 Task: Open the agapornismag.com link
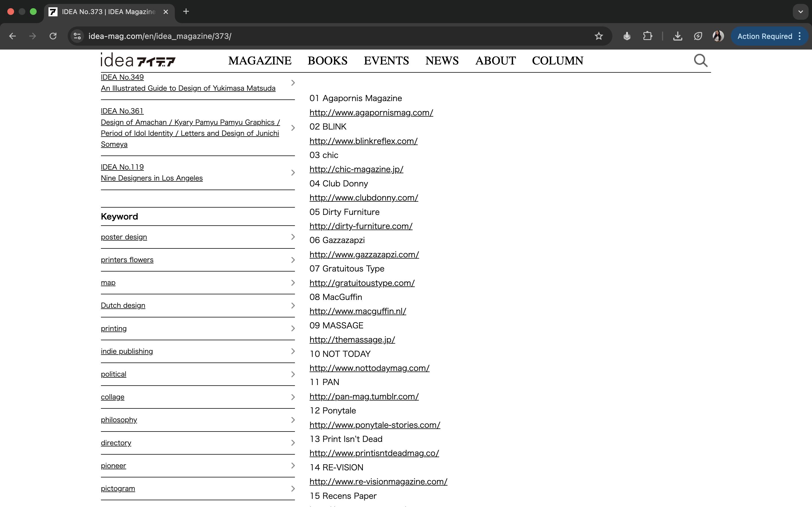click(371, 113)
